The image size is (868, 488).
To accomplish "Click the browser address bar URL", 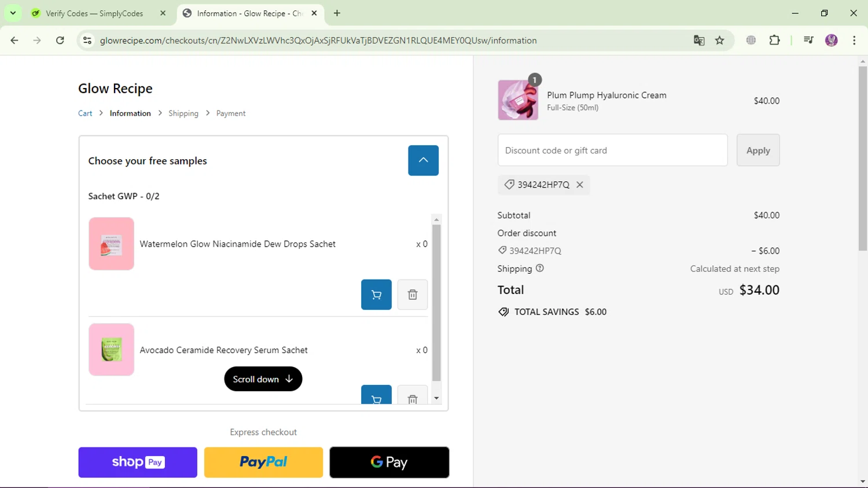I will pyautogui.click(x=318, y=41).
